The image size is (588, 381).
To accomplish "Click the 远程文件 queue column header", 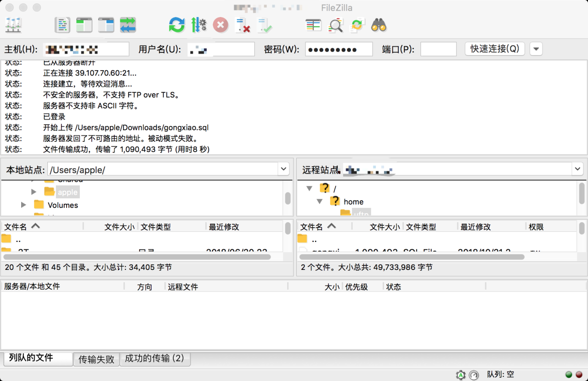I will [x=226, y=286].
